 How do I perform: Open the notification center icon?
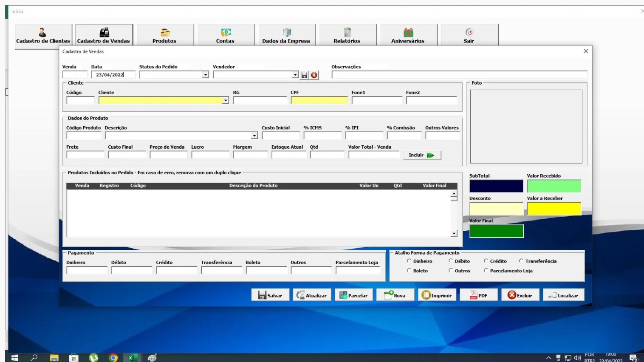(x=633, y=358)
